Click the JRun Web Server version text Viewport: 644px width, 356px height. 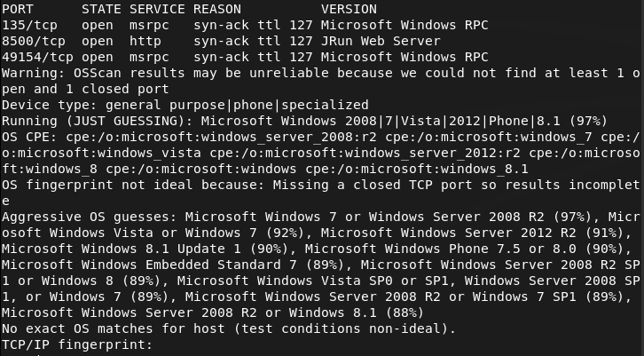point(381,41)
